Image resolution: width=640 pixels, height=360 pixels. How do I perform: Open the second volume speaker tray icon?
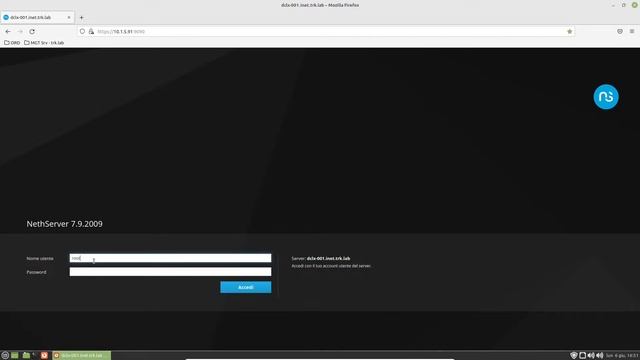click(x=600, y=356)
